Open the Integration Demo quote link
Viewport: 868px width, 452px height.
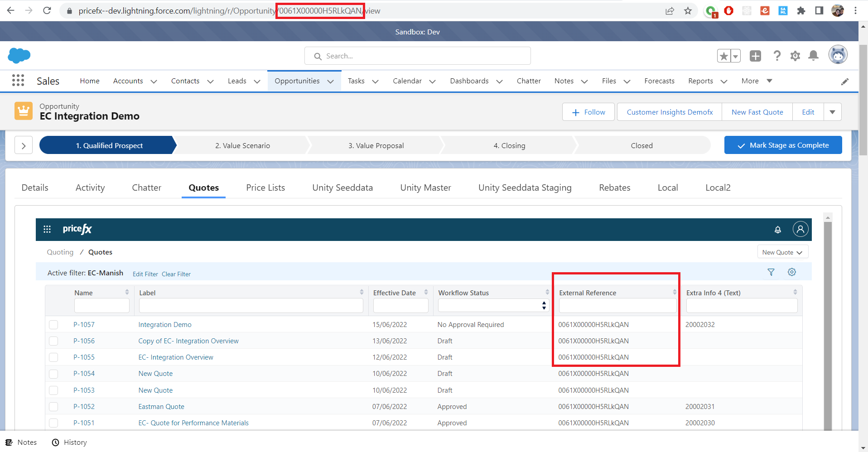[x=165, y=325]
